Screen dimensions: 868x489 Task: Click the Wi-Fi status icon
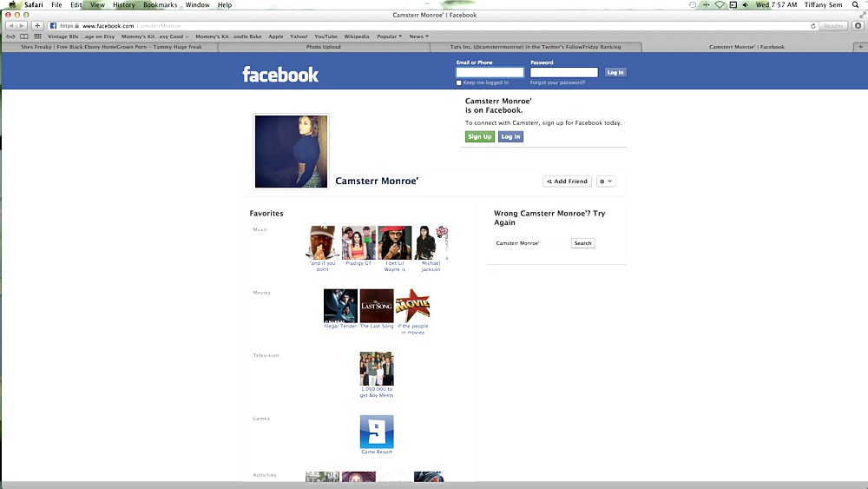pos(720,5)
